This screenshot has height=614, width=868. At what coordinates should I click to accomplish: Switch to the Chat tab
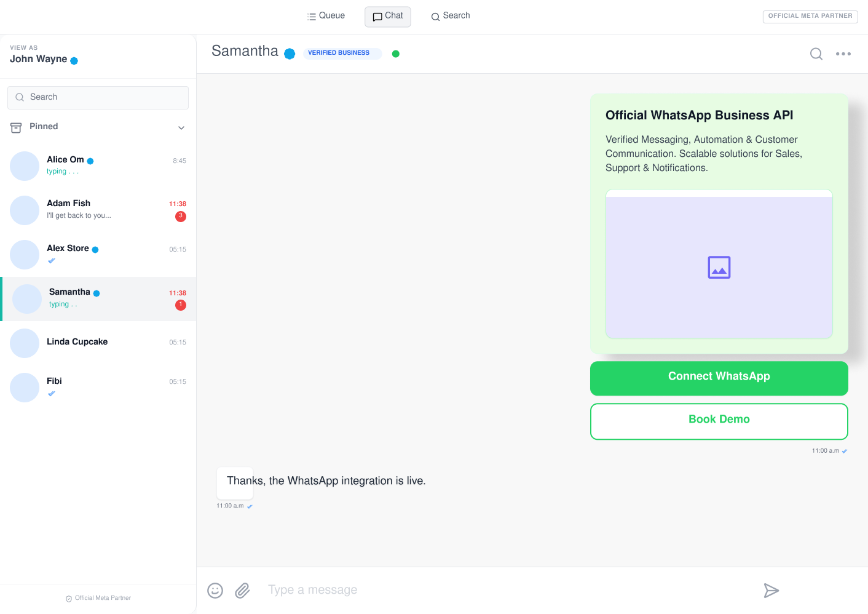point(388,17)
